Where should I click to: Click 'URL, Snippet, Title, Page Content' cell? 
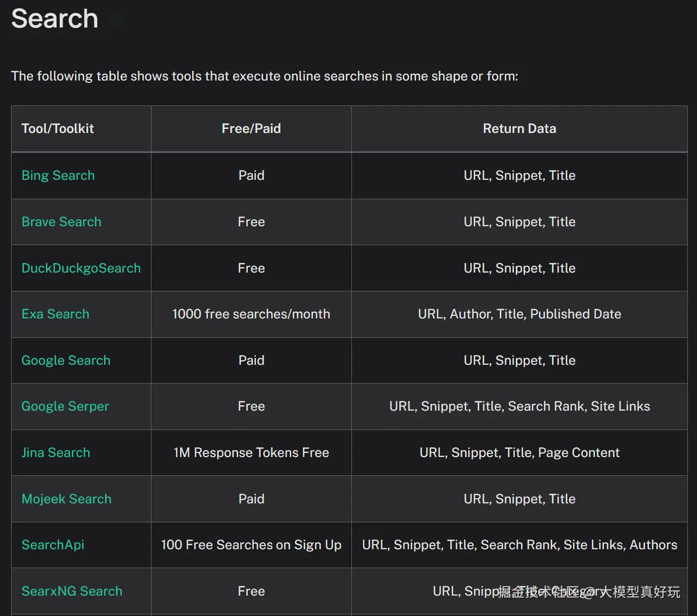[519, 452]
